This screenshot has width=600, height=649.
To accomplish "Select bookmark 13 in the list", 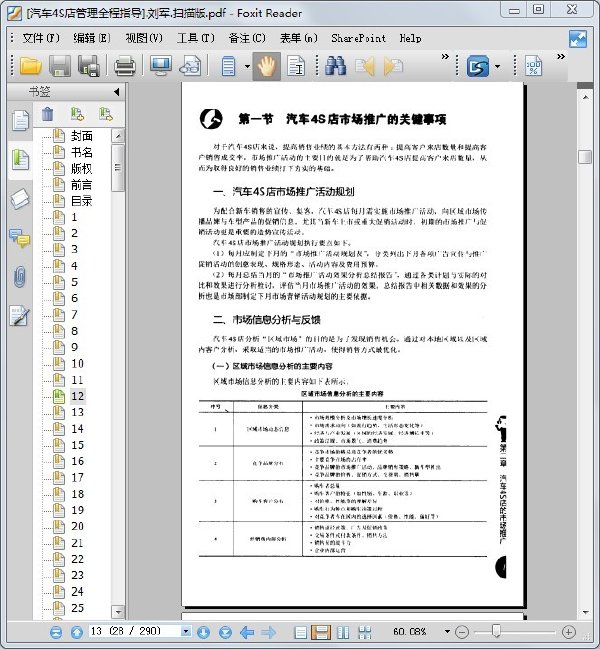I will tap(77, 412).
